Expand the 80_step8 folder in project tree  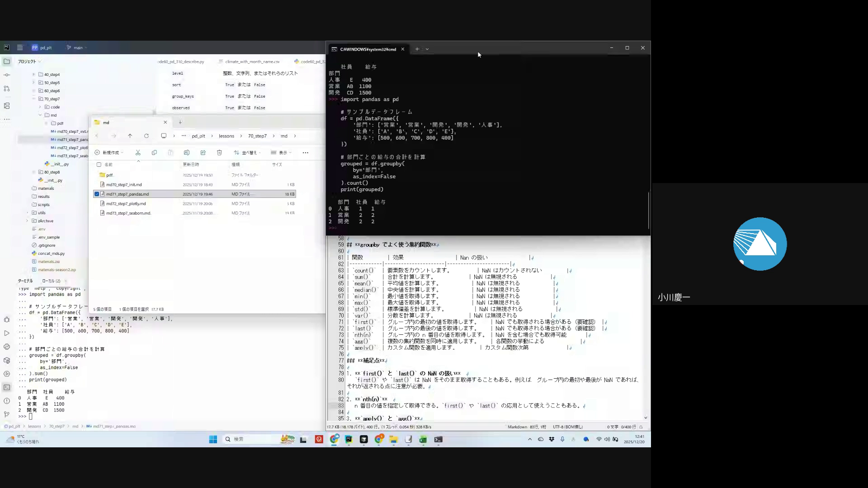34,172
